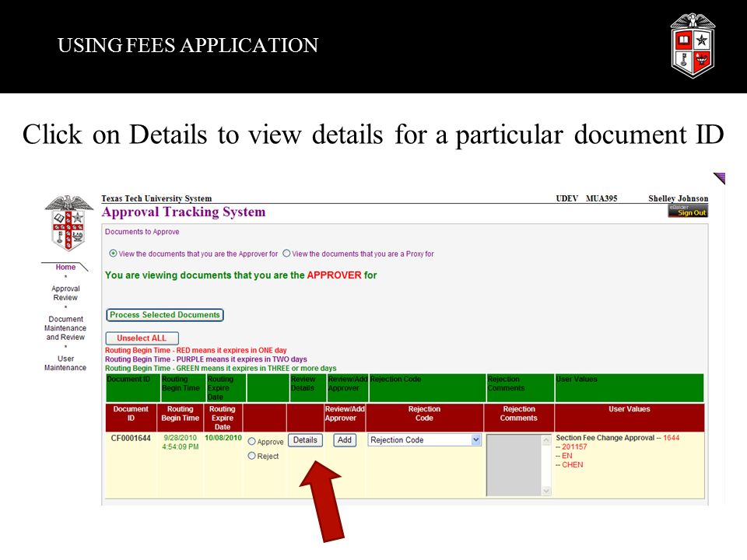The height and width of the screenshot is (560, 747).
Task: Click the Shelley Johnson user name
Action: click(x=678, y=198)
